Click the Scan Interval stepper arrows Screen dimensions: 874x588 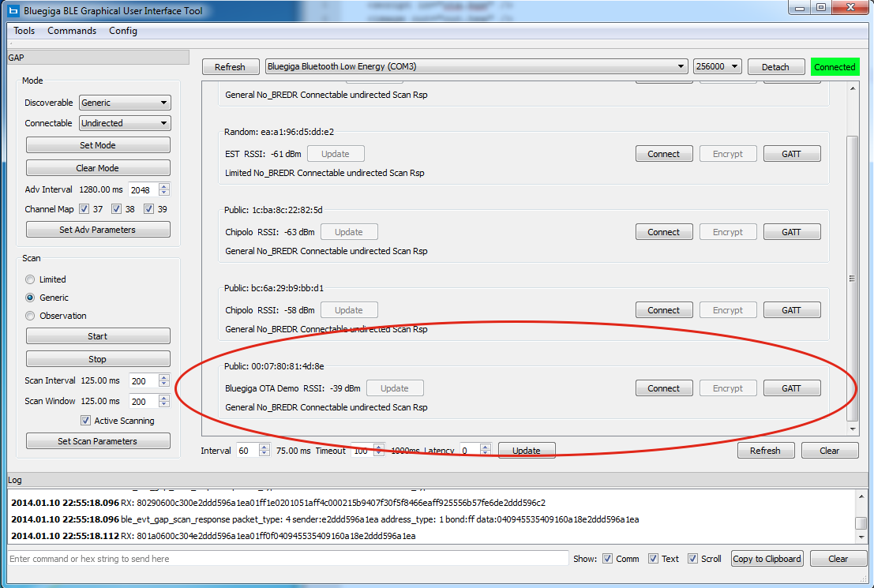click(164, 380)
